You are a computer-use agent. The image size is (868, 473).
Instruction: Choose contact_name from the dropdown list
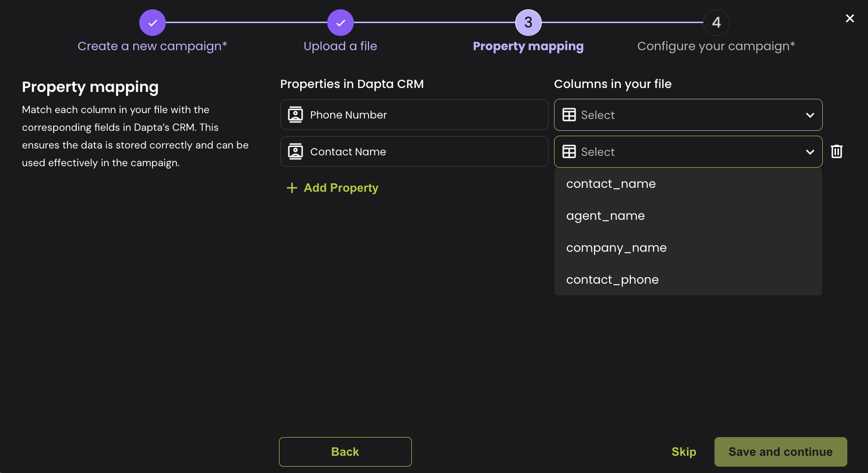(611, 184)
